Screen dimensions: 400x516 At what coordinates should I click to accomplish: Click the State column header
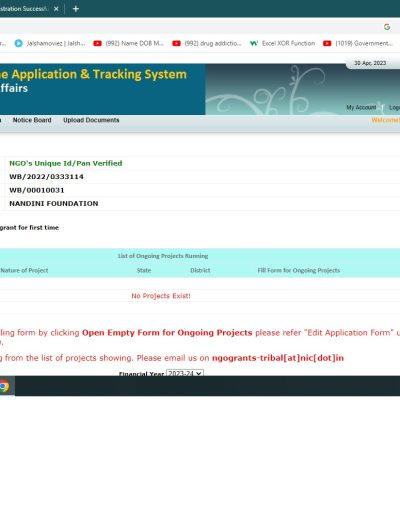coord(144,270)
